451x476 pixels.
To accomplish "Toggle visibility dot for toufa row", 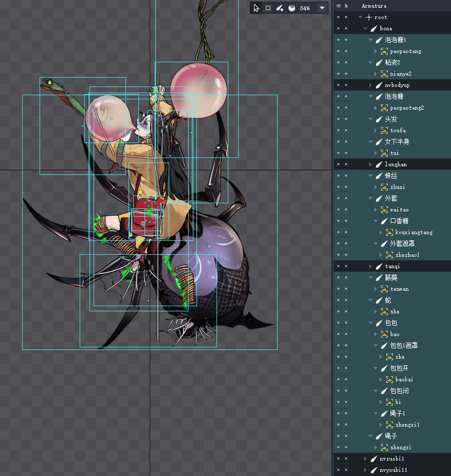I will [338, 130].
